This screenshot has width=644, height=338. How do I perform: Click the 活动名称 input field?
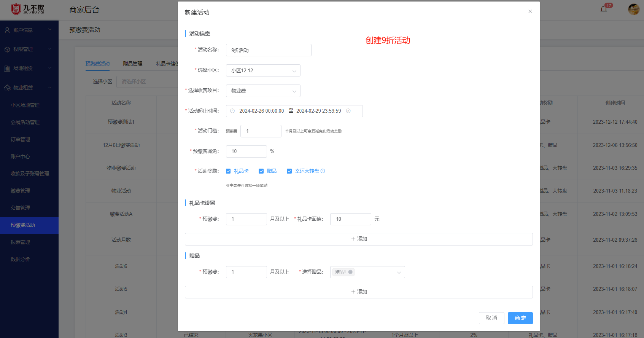tap(269, 50)
